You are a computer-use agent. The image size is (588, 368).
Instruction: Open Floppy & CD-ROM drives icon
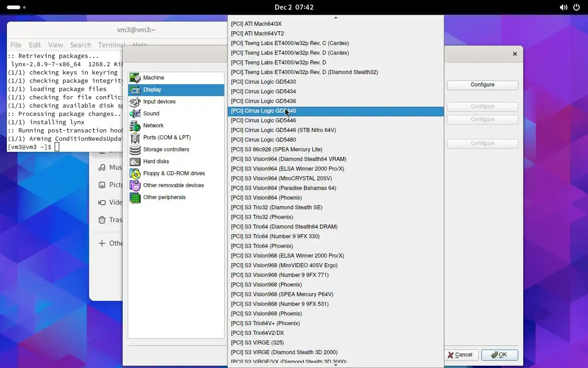[x=135, y=173]
